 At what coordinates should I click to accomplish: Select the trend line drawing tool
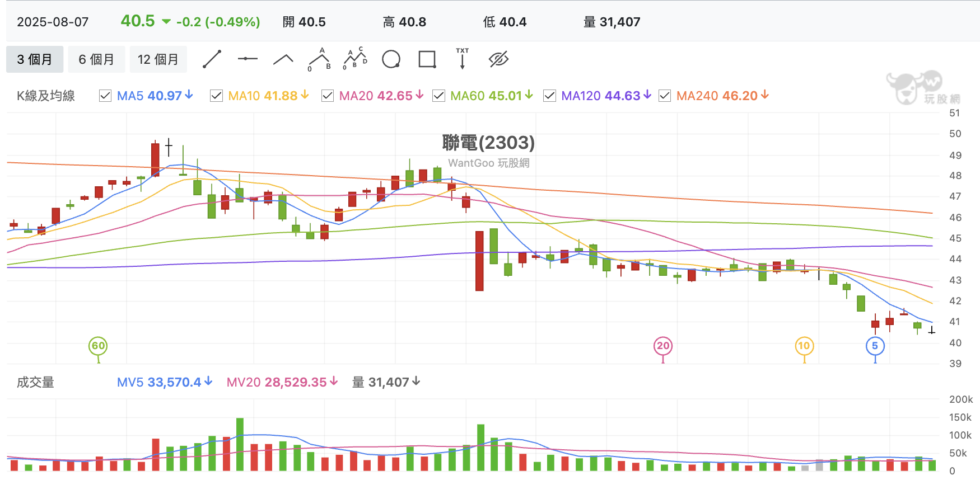[x=212, y=59]
